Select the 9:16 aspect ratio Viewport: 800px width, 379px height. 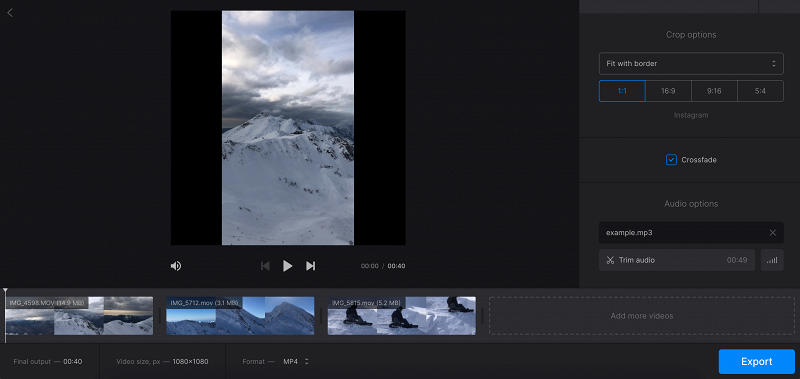714,91
